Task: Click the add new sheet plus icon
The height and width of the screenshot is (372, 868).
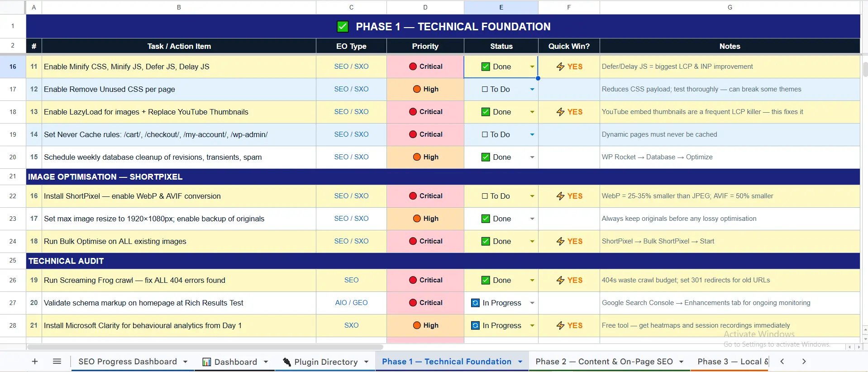Action: pyautogui.click(x=35, y=361)
